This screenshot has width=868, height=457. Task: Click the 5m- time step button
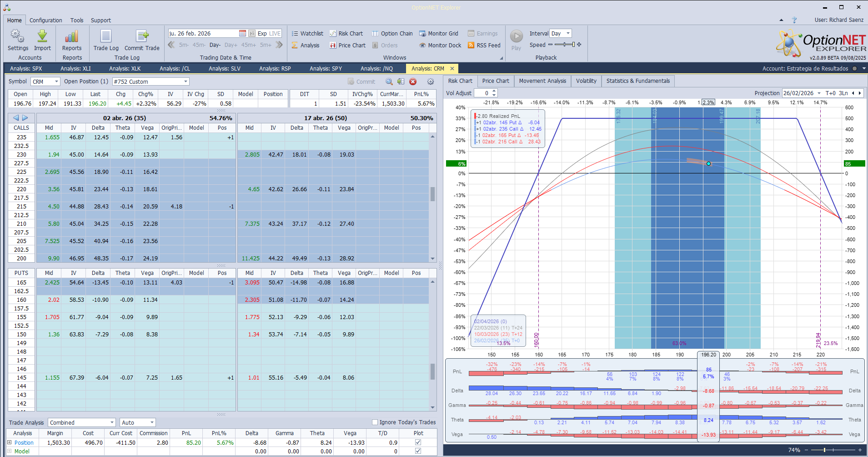click(x=184, y=45)
